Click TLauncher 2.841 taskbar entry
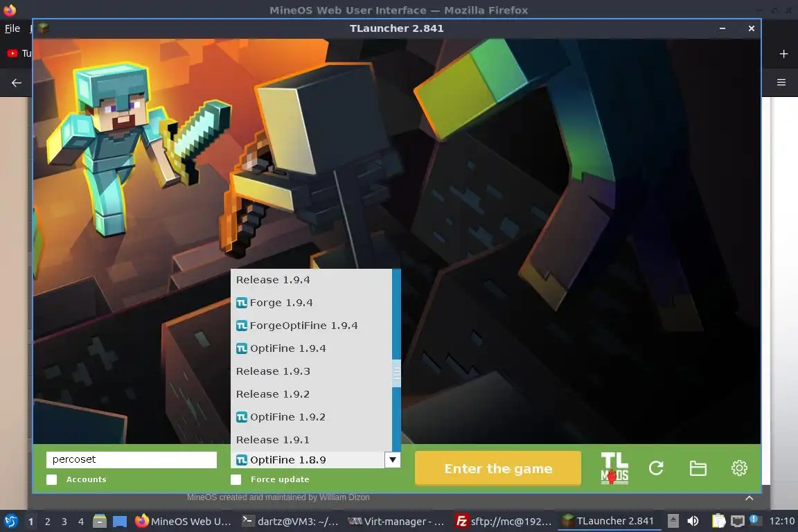Viewport: 798px width, 532px height. 609,522
